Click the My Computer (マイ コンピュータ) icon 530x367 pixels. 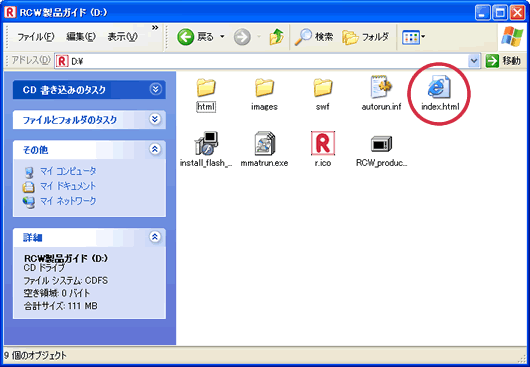29,172
